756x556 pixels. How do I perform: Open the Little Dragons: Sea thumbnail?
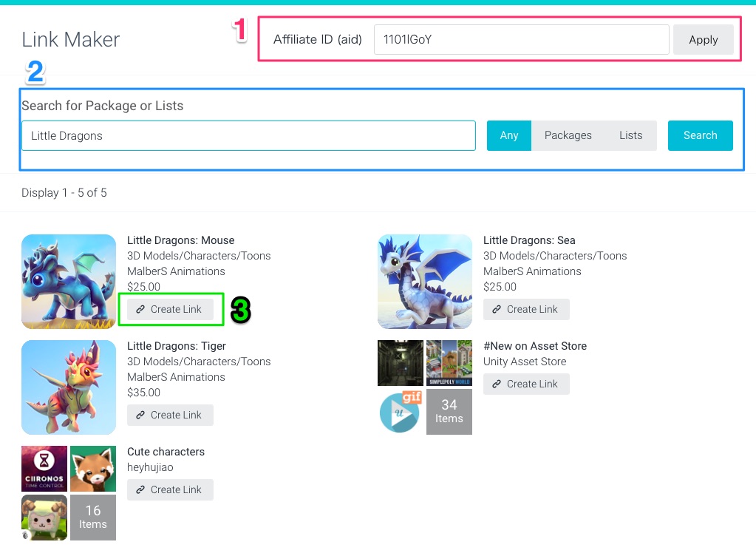(425, 282)
